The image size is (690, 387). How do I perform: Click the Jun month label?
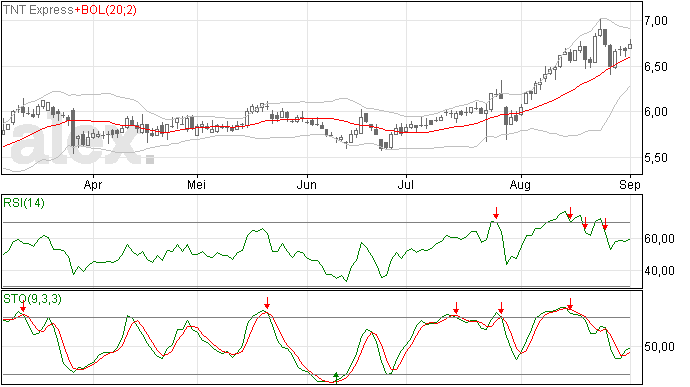tap(306, 184)
